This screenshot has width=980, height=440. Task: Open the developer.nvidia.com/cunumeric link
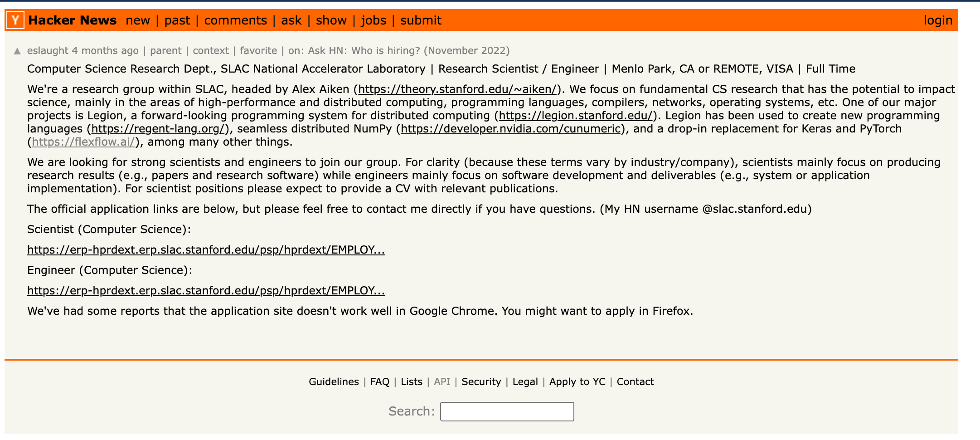511,129
